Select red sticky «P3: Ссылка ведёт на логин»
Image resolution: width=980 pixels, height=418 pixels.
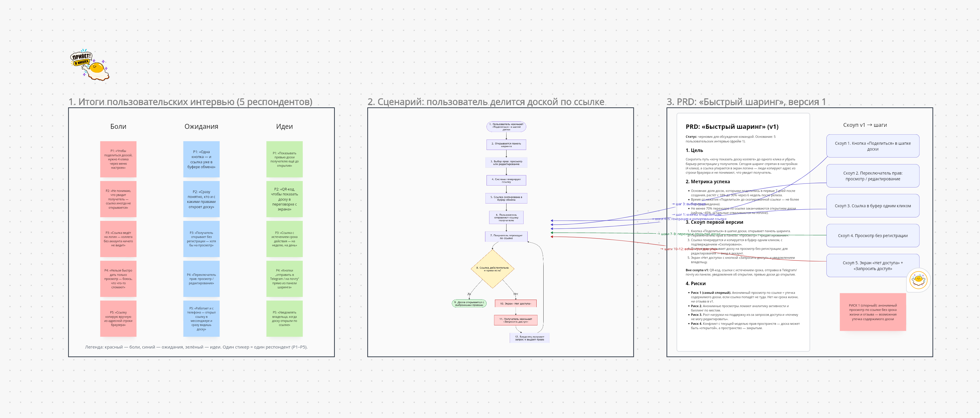click(x=118, y=239)
